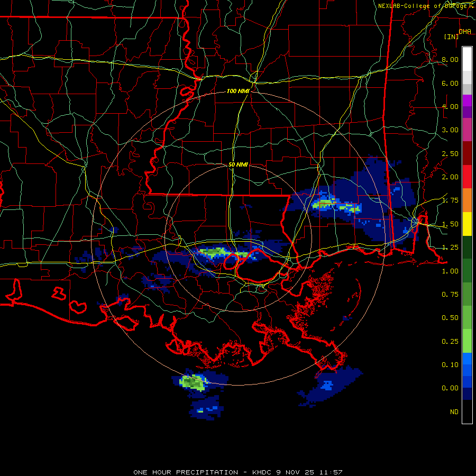Click the 11:57 timestamp in caption

[332, 472]
